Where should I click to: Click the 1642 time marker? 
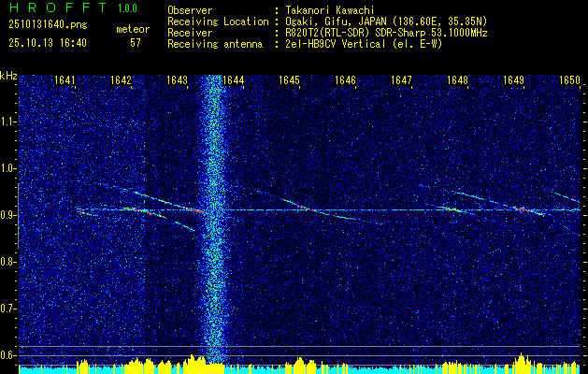tap(122, 79)
